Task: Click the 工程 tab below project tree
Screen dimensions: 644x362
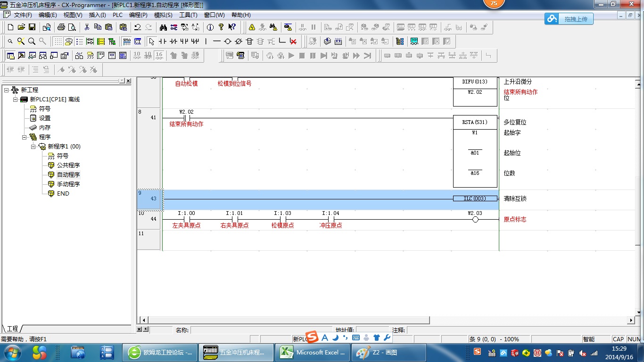Action: click(x=13, y=329)
